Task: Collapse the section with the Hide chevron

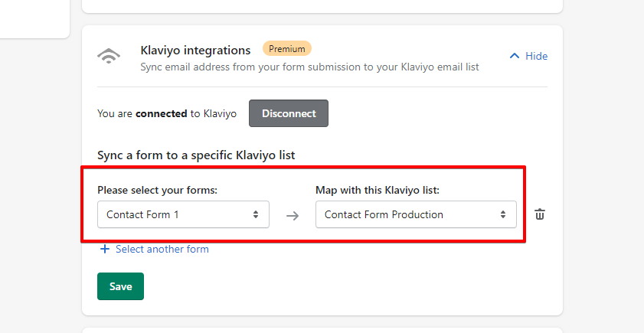Action: coord(528,56)
